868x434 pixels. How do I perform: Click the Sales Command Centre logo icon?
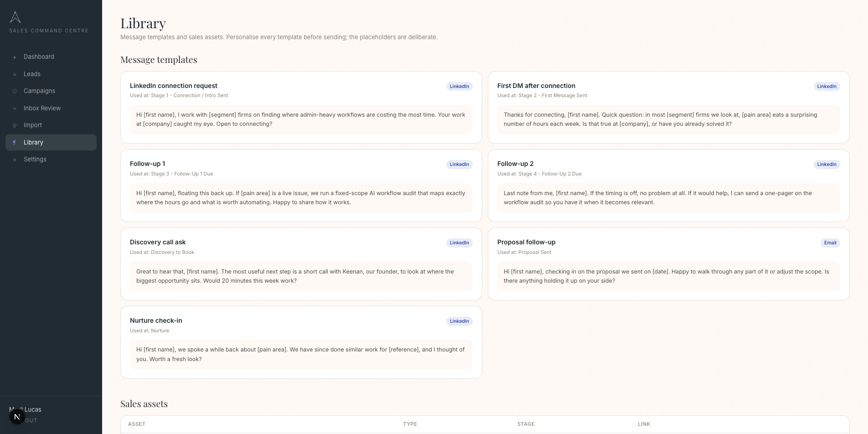15,17
